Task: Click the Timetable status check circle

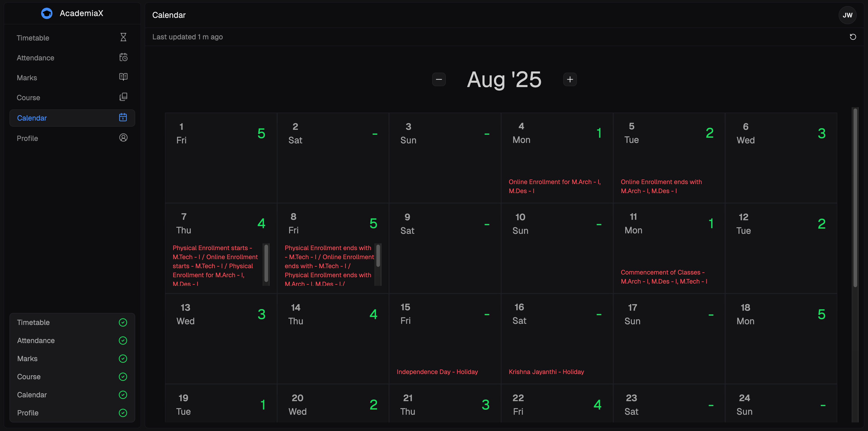Action: click(123, 322)
